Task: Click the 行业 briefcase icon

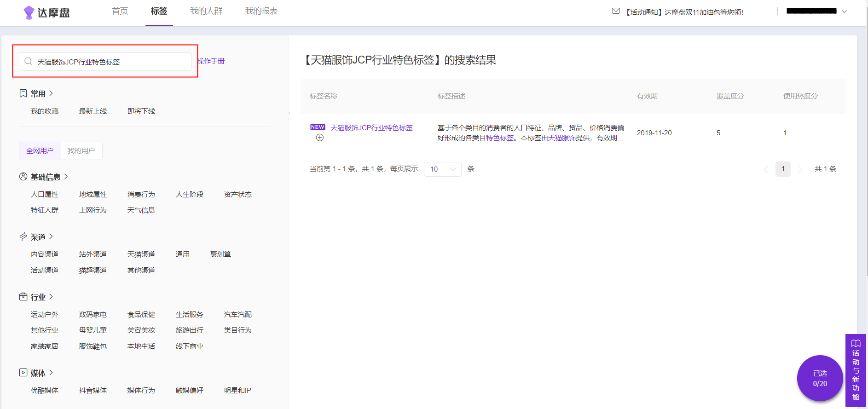Action: click(x=23, y=297)
